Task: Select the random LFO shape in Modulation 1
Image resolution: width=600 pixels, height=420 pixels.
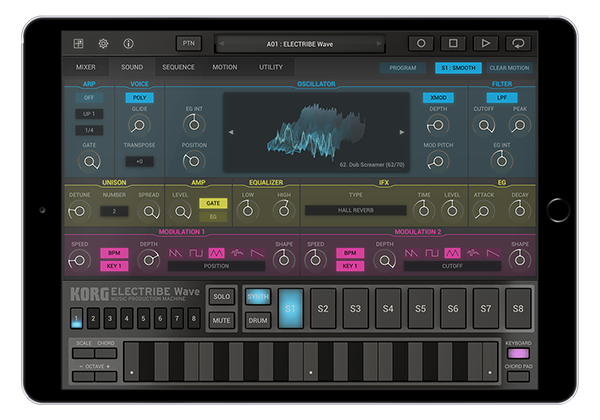Action: 237,253
